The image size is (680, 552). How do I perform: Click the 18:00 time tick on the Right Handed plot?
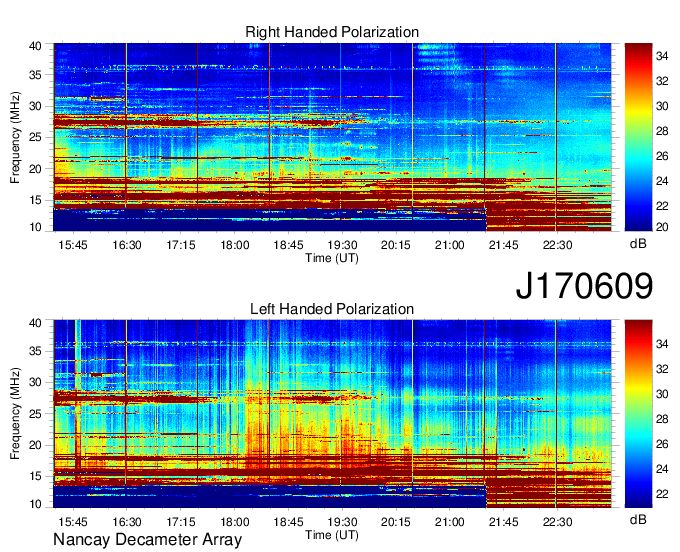235,245
